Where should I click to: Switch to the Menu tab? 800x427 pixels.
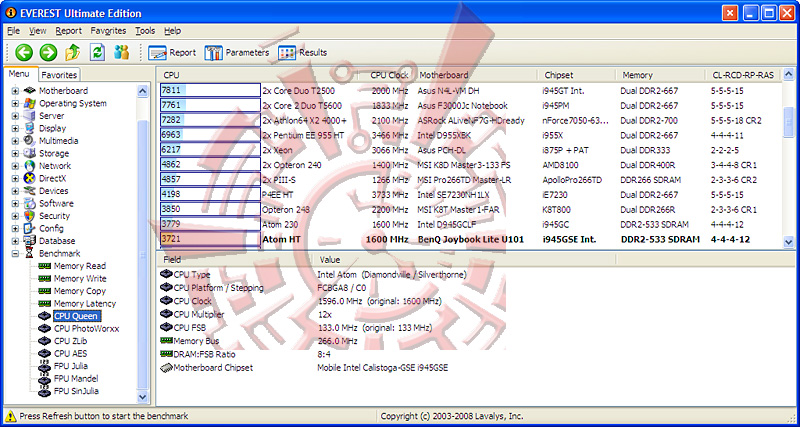(19, 74)
